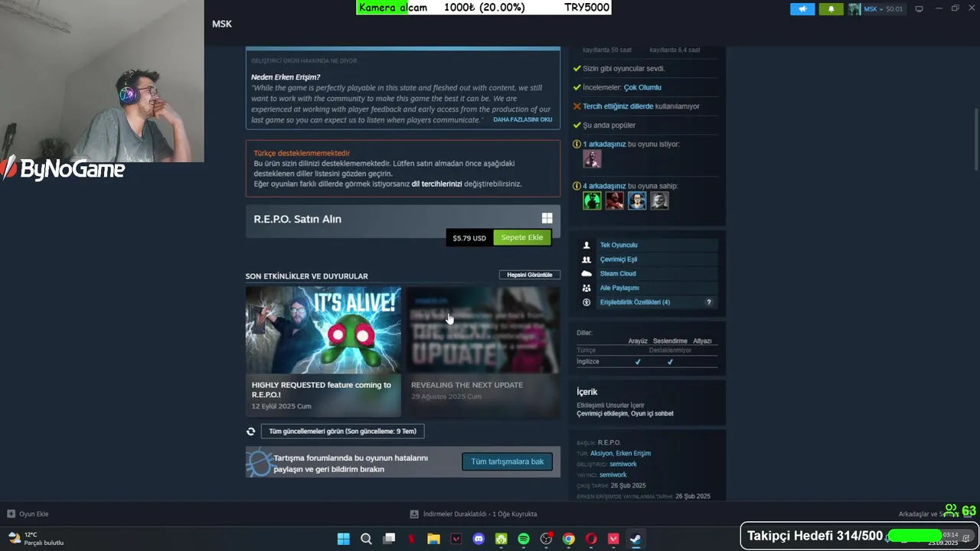980x551 pixels.
Task: Click '4 arkadaşınız' owners link
Action: [604, 186]
